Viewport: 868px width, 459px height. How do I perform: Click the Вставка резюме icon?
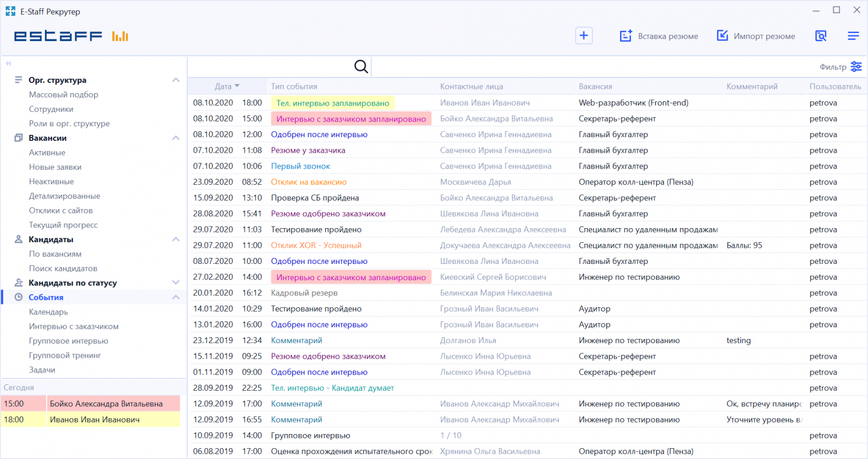[x=626, y=36]
